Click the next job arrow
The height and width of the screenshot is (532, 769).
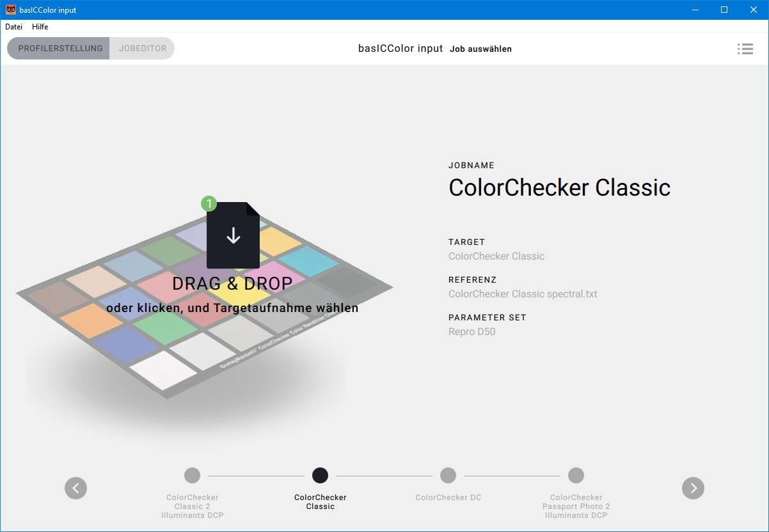[x=693, y=488]
